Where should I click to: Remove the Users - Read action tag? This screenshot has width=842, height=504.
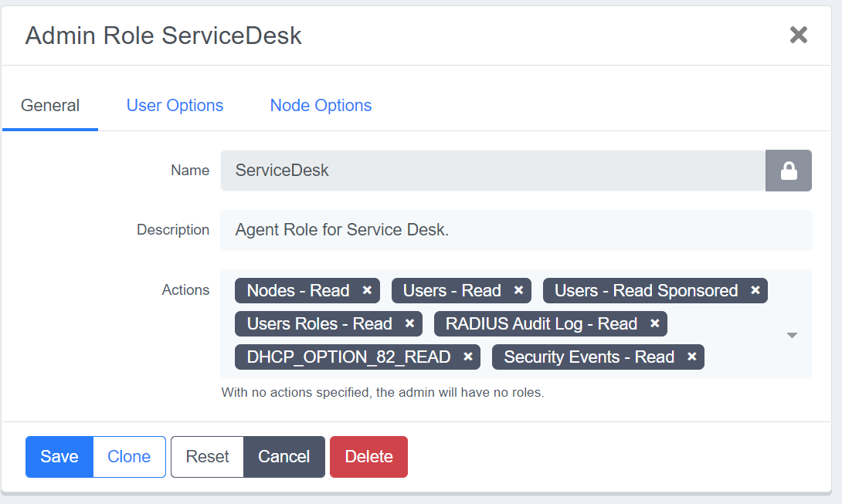pyautogui.click(x=518, y=290)
